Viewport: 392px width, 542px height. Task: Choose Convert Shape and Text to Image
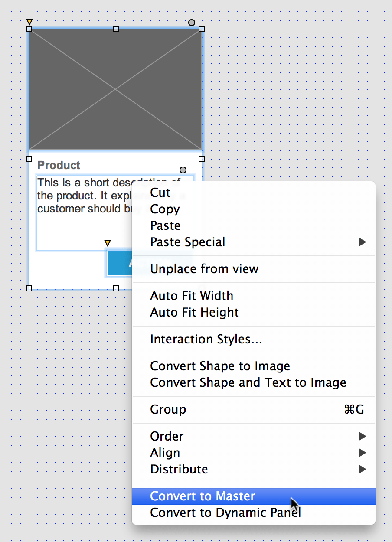coord(254,382)
